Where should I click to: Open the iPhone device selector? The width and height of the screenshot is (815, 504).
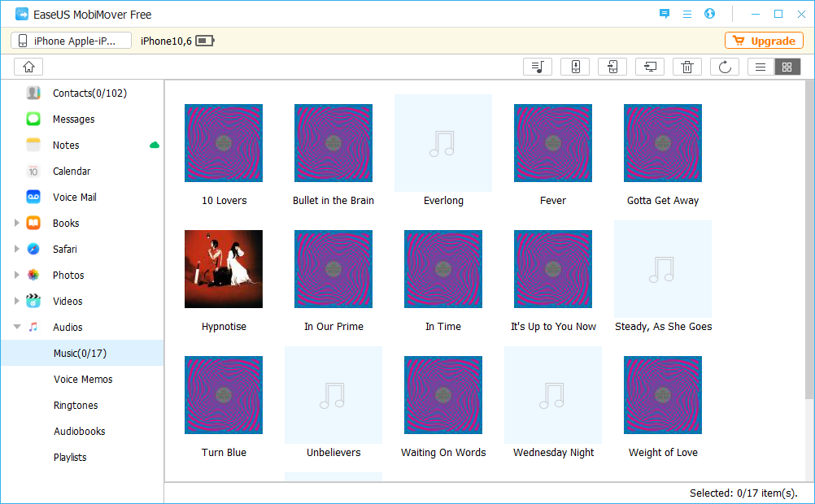tap(72, 41)
